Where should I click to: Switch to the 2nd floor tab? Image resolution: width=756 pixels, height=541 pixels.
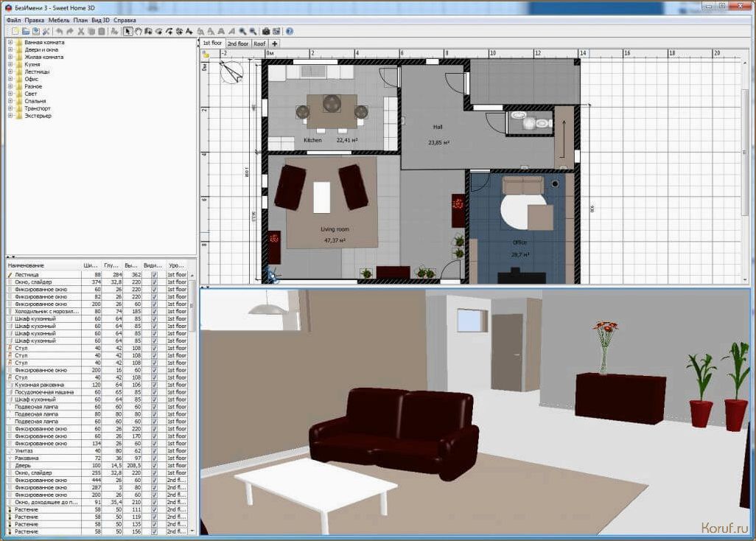tap(238, 43)
